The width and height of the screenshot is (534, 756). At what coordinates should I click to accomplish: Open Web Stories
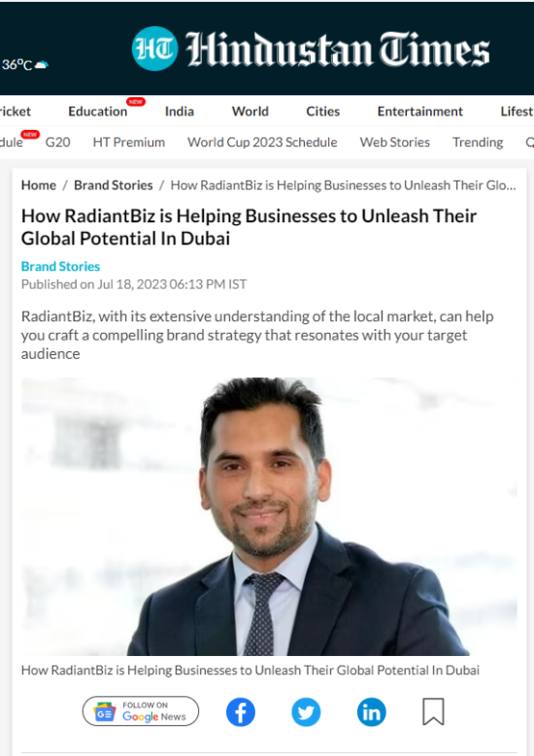coord(394,143)
